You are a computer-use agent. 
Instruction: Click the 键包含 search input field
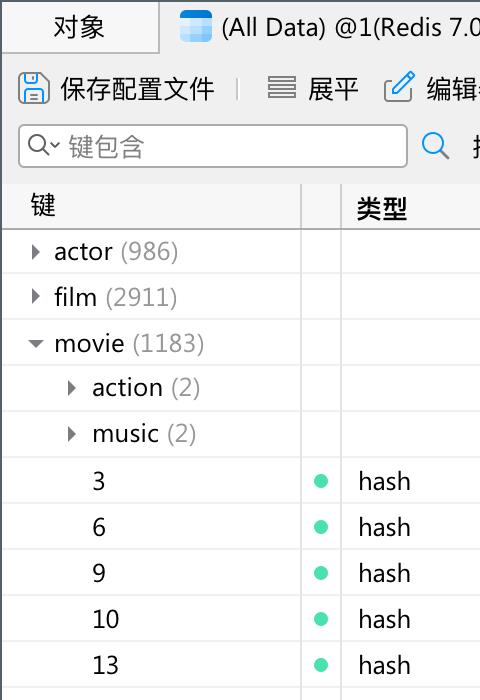pos(213,146)
